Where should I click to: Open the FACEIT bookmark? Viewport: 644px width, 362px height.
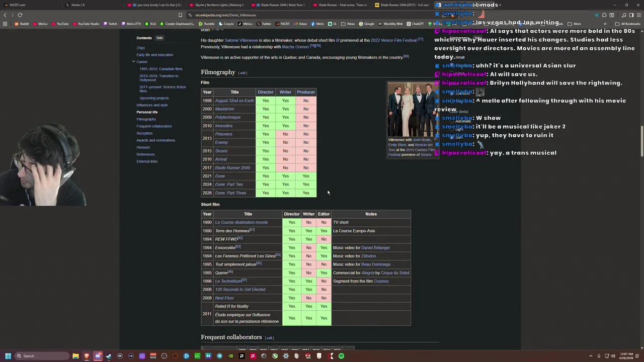[282, 24]
